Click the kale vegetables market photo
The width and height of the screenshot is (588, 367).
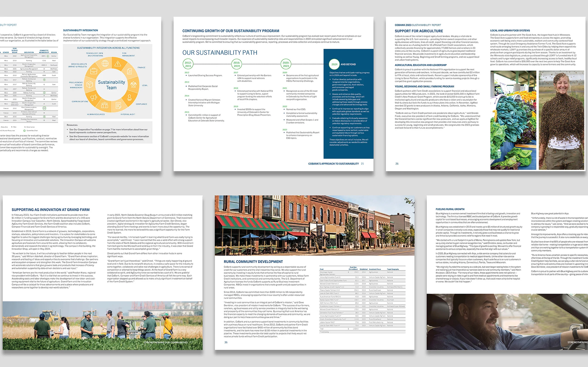click(513, 120)
